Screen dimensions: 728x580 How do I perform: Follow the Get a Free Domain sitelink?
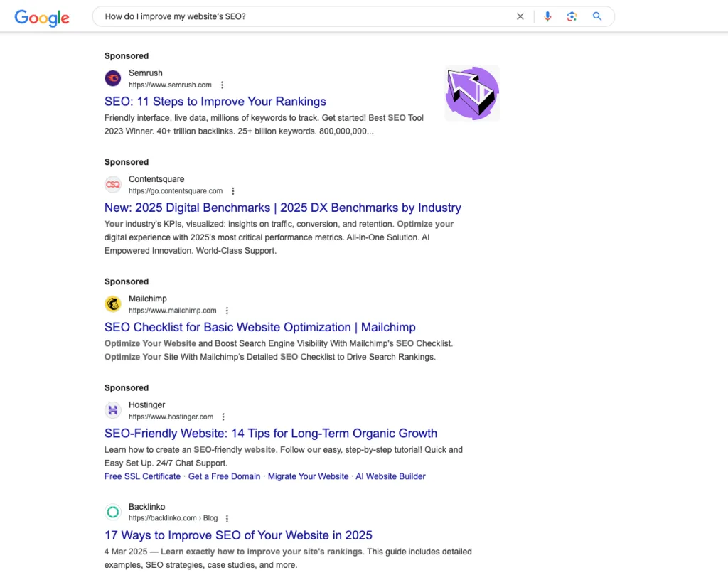pos(224,476)
